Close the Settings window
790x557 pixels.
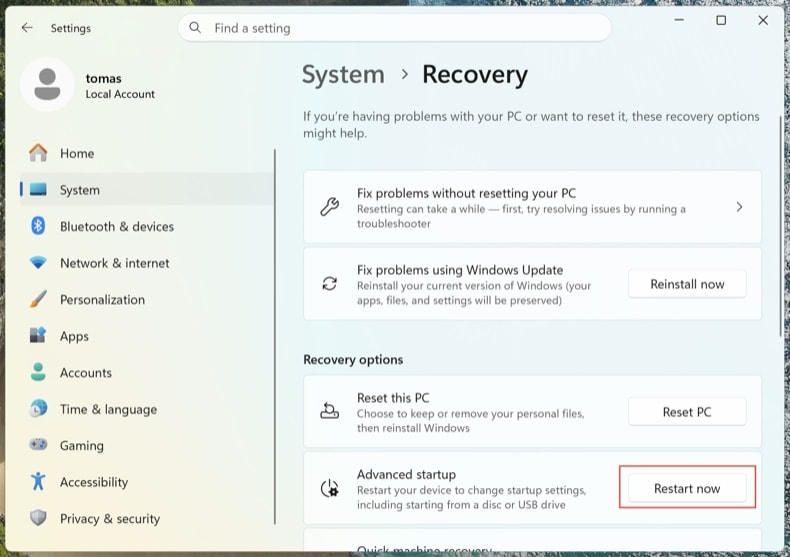(763, 20)
